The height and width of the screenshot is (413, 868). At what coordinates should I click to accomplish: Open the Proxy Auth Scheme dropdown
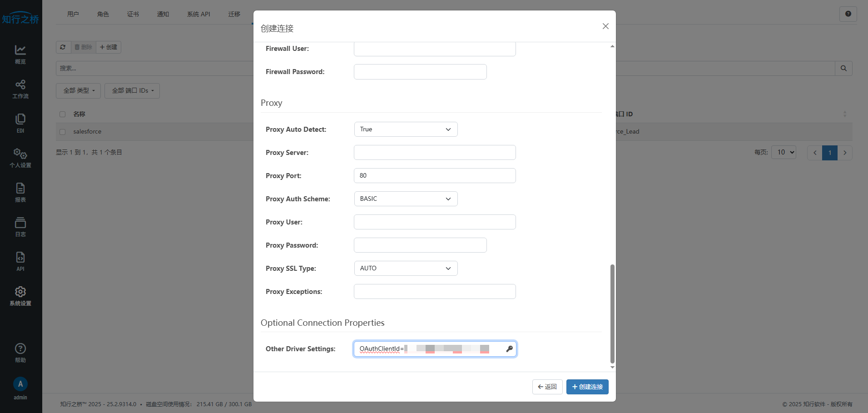click(x=406, y=199)
